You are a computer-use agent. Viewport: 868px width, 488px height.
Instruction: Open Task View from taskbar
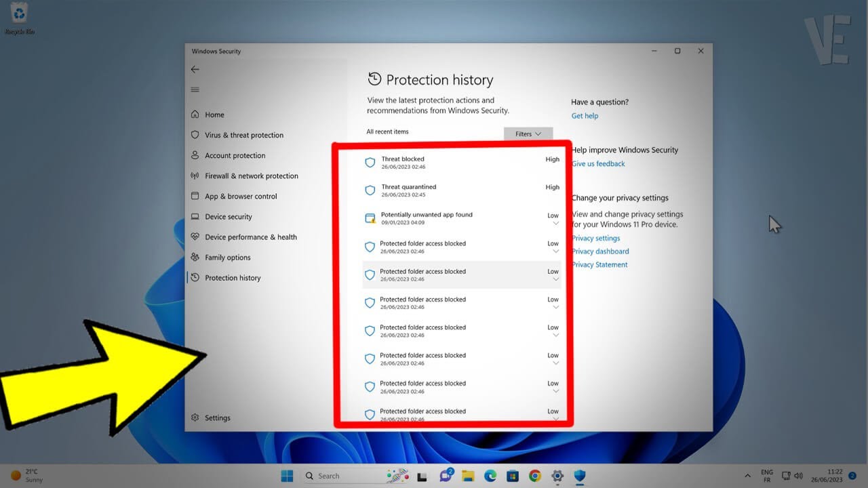[421, 476]
